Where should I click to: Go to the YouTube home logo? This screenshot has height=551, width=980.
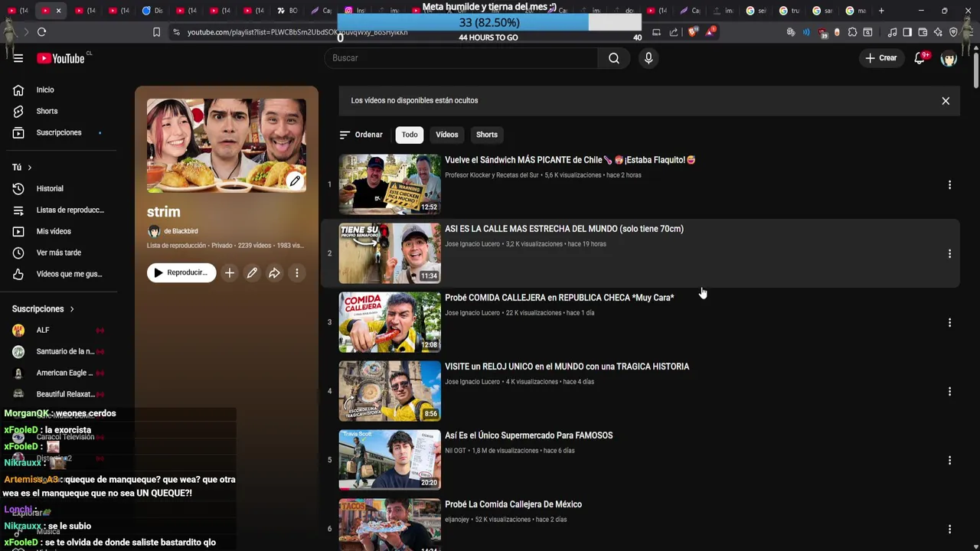point(60,58)
